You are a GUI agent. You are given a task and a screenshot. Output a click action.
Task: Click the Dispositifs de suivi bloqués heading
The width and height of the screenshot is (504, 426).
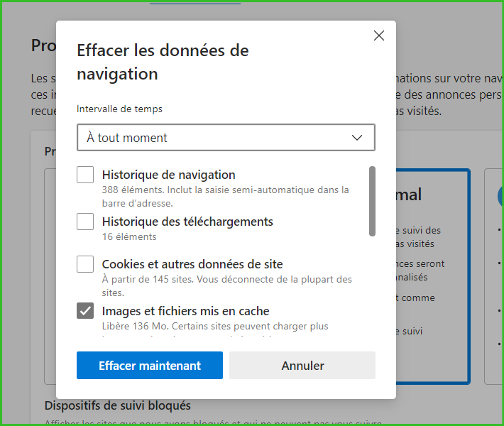point(118,406)
